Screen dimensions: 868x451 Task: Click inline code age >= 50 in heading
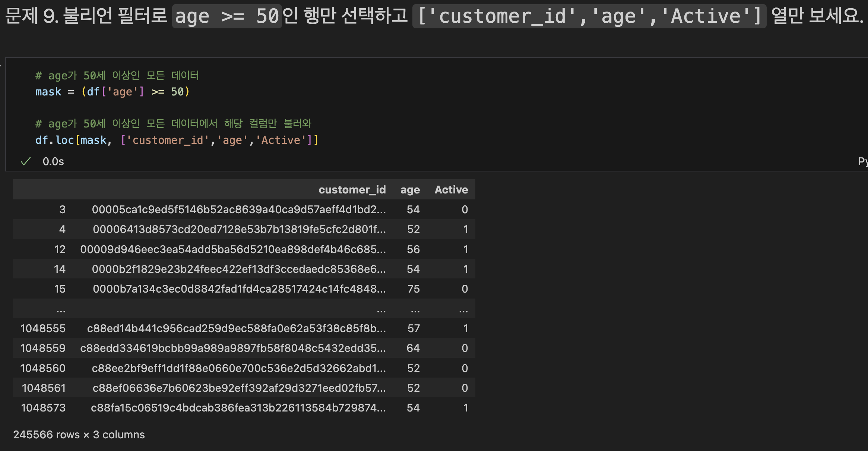tap(226, 16)
